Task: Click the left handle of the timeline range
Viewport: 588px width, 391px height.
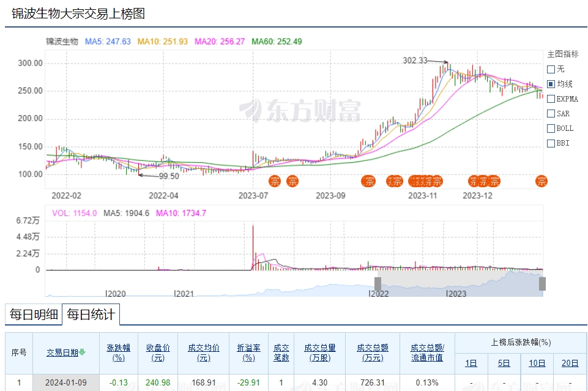Action: [x=378, y=284]
